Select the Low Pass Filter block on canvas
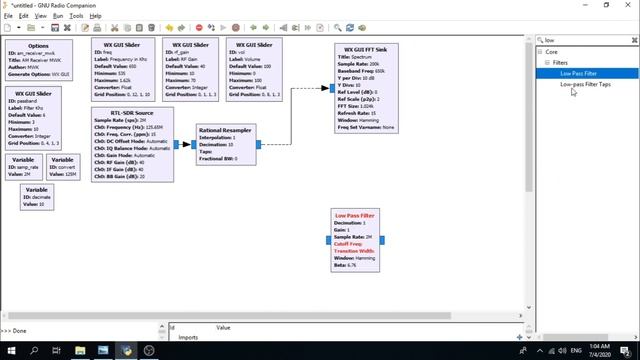Image resolution: width=640 pixels, height=360 pixels. (x=355, y=240)
